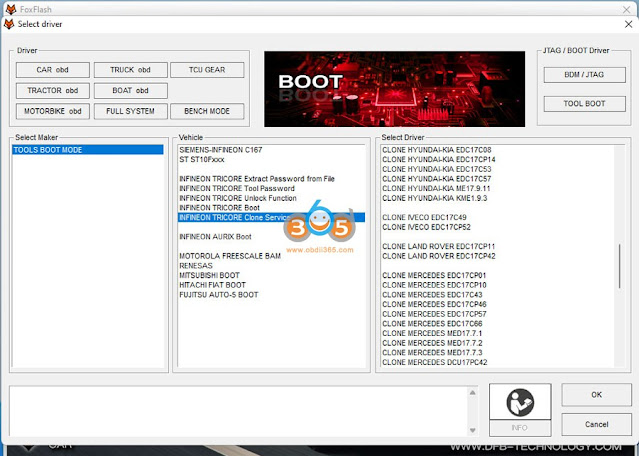Select TOOLS BOOT MODE maker

pyautogui.click(x=88, y=150)
